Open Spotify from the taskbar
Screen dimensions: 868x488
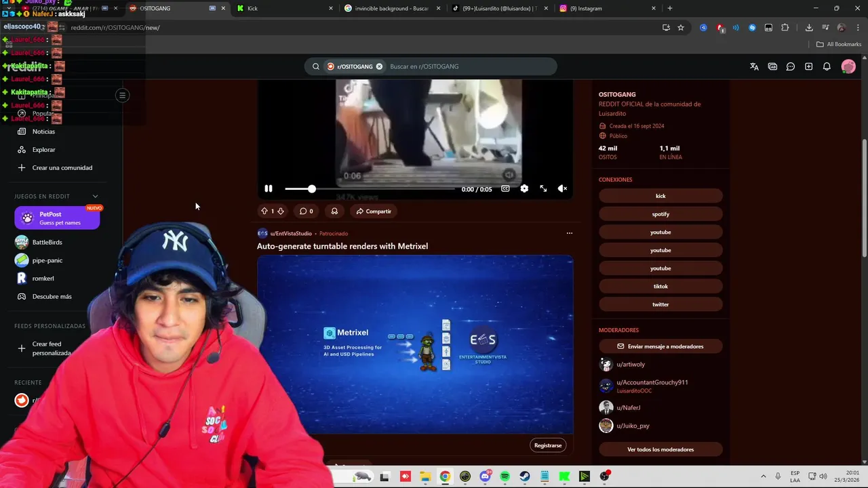click(x=505, y=476)
